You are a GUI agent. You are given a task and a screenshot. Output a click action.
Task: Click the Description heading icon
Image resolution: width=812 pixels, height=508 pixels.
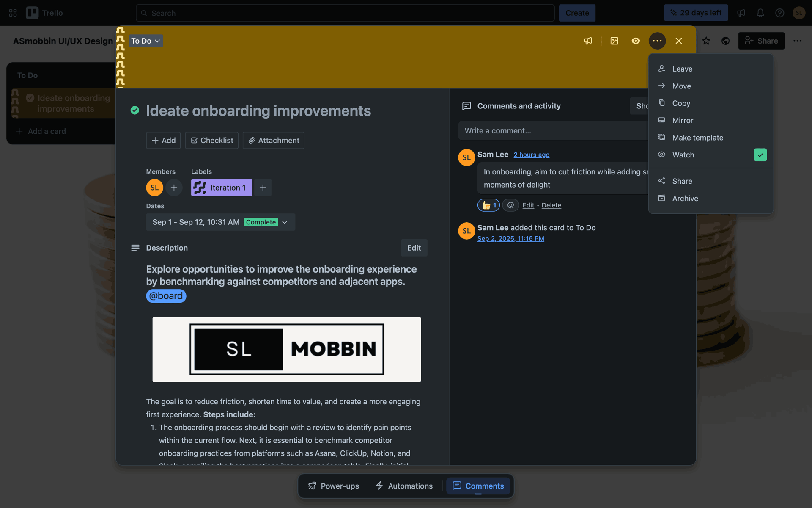tap(135, 248)
